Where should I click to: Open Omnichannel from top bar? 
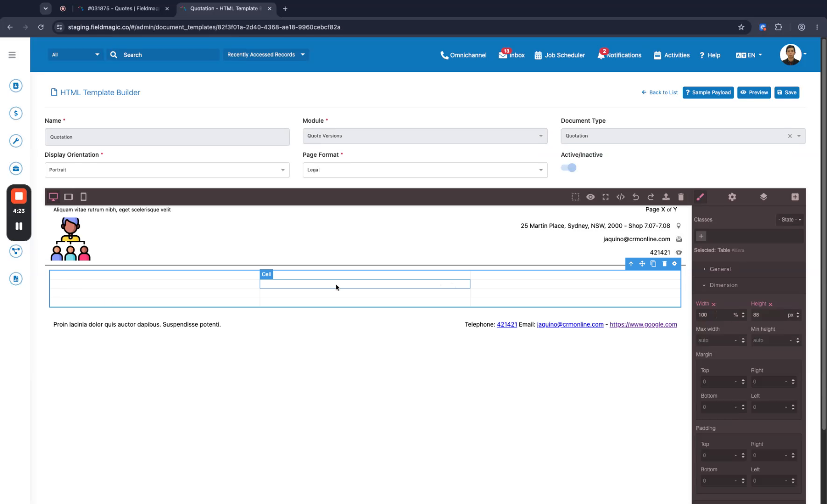[x=463, y=55]
